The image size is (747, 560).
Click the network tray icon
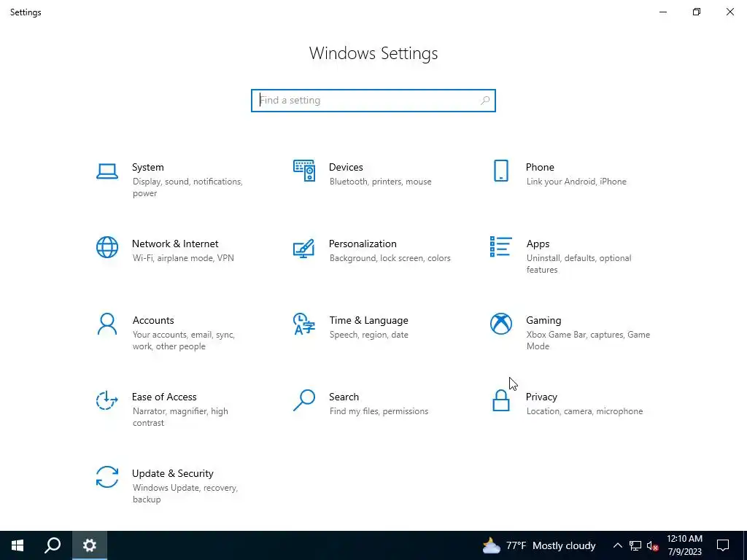[635, 545]
